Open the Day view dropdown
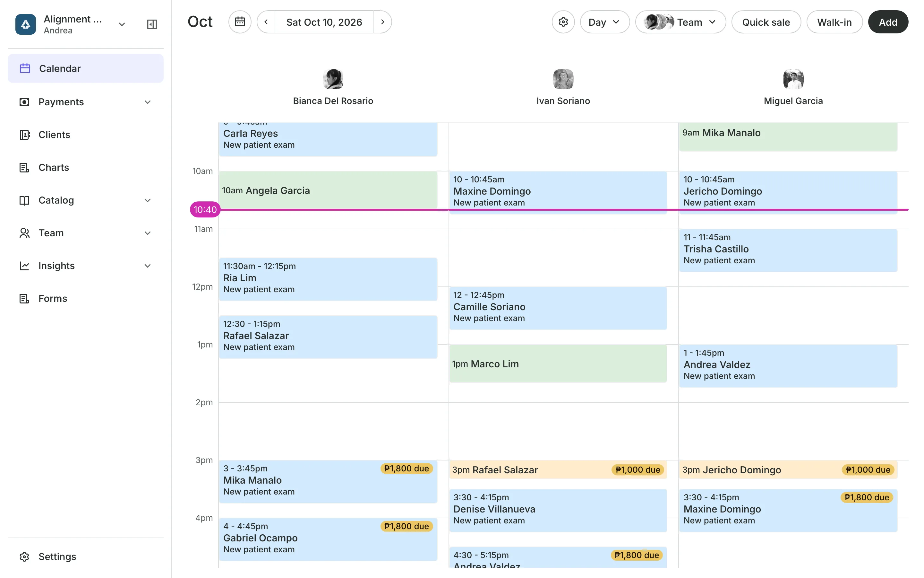The image size is (924, 578). pos(605,22)
